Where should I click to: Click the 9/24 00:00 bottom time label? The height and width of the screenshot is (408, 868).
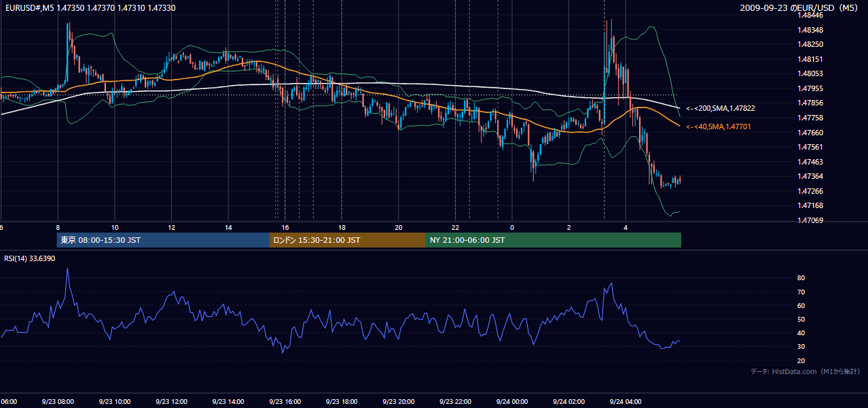[511, 402]
